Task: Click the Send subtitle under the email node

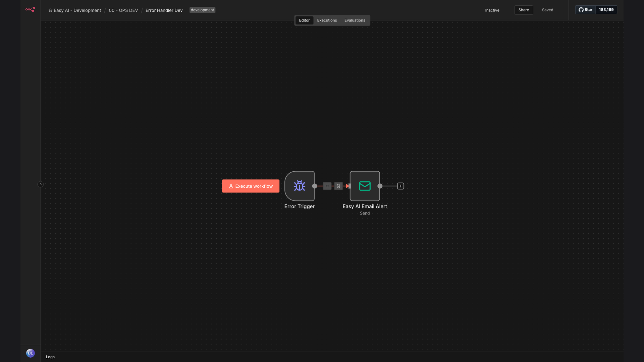Action: coord(365,214)
